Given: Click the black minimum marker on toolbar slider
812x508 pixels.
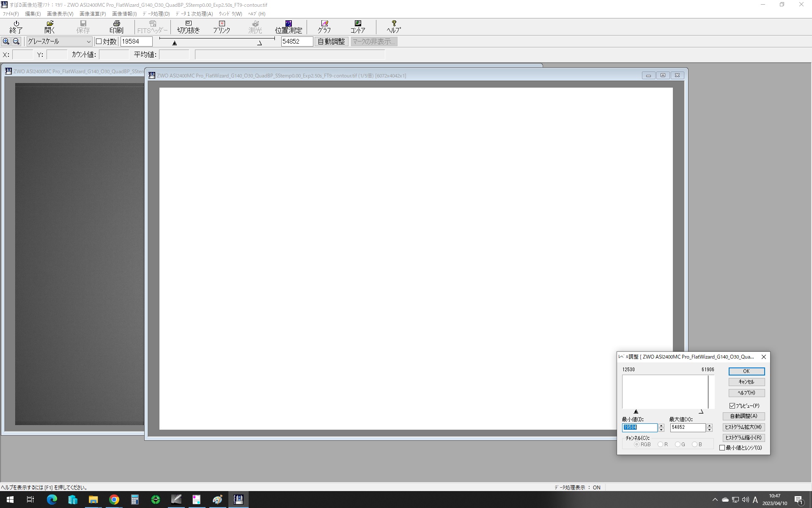Looking at the screenshot, I should click(174, 43).
